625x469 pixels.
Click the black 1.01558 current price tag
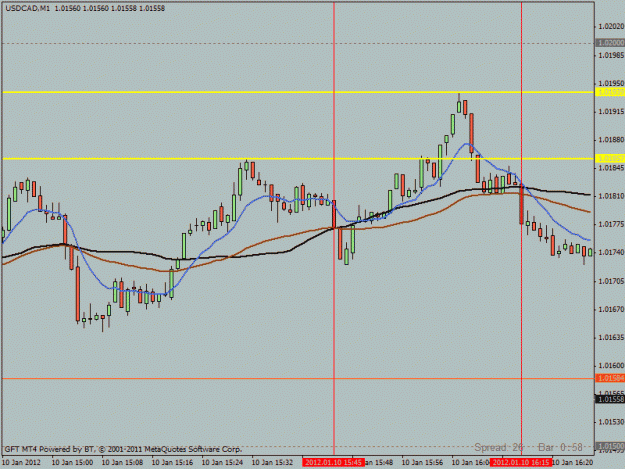(609, 399)
